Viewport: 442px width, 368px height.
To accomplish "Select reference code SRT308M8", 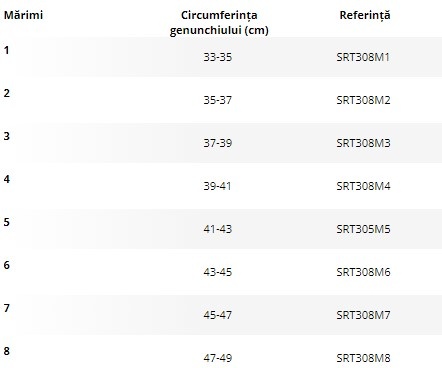I will [x=363, y=358].
